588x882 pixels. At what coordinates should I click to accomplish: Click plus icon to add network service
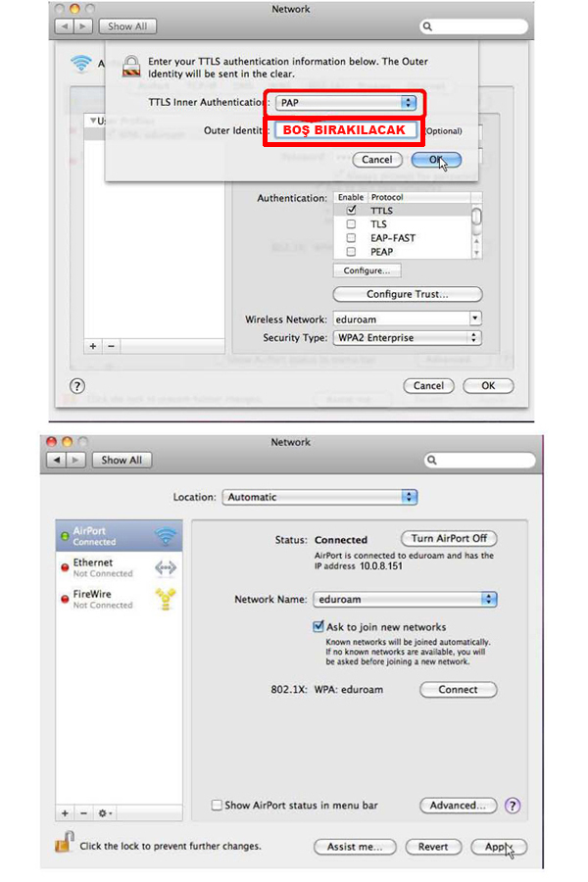[66, 813]
